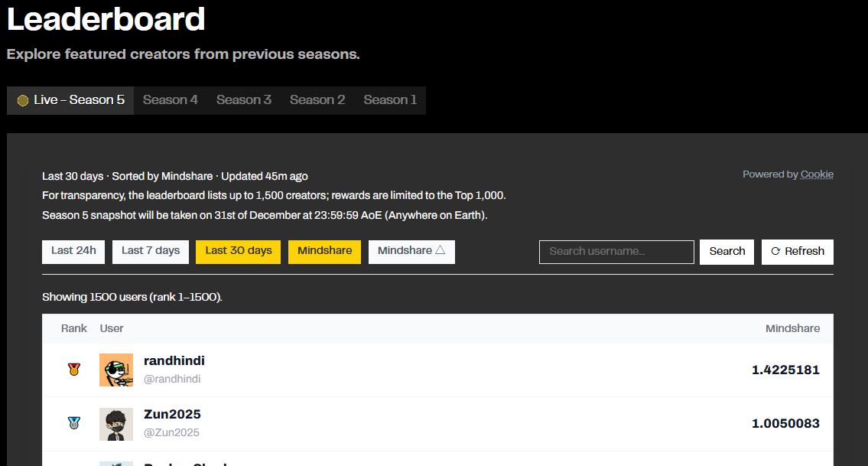Click the 1.4225181 mindshare value
This screenshot has height=466, width=868.
(785, 370)
